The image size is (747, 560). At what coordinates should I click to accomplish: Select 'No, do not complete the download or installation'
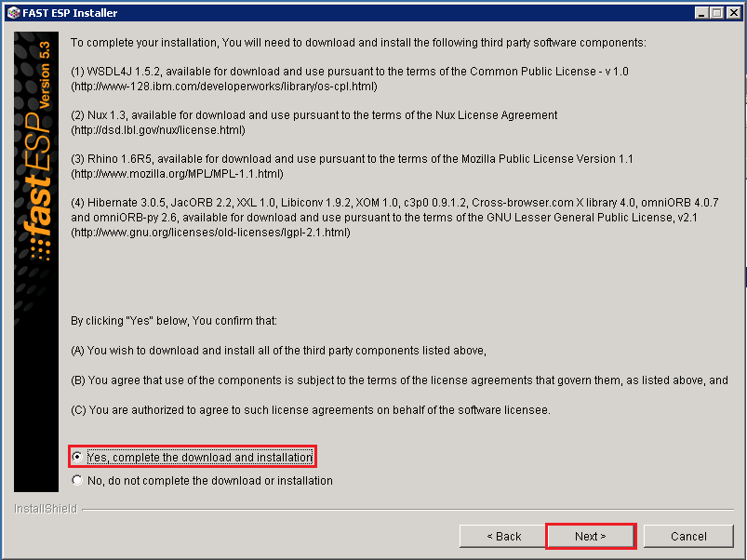point(78,479)
